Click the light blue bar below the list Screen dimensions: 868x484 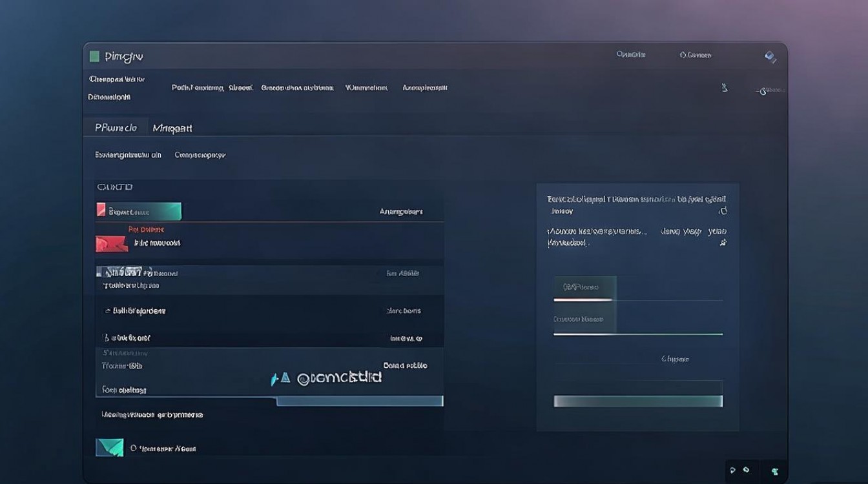pos(360,401)
